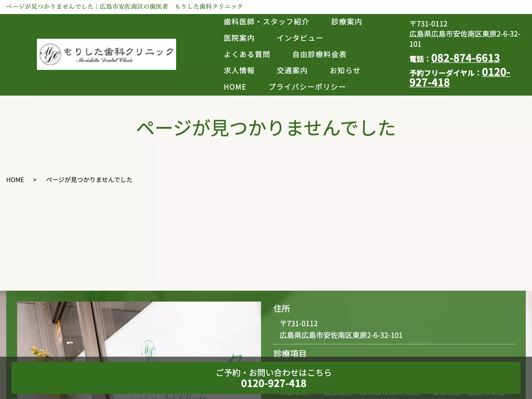The height and width of the screenshot is (399, 532).
Task: Open 診療案内 menu item
Action: click(x=347, y=22)
